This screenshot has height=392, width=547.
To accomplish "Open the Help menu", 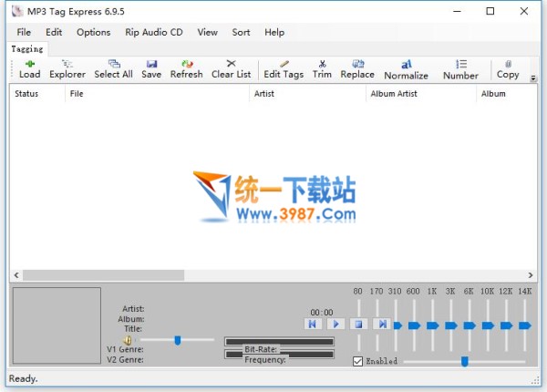I will coord(274,33).
